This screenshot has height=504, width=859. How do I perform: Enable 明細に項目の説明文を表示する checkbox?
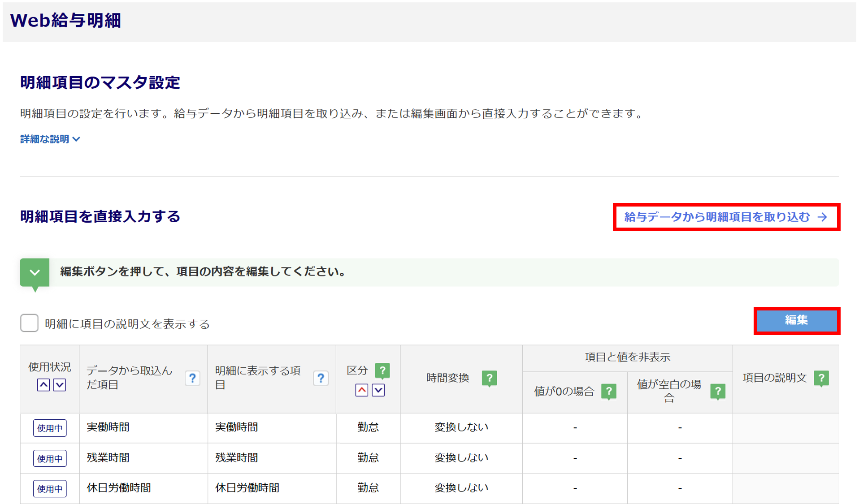click(30, 323)
